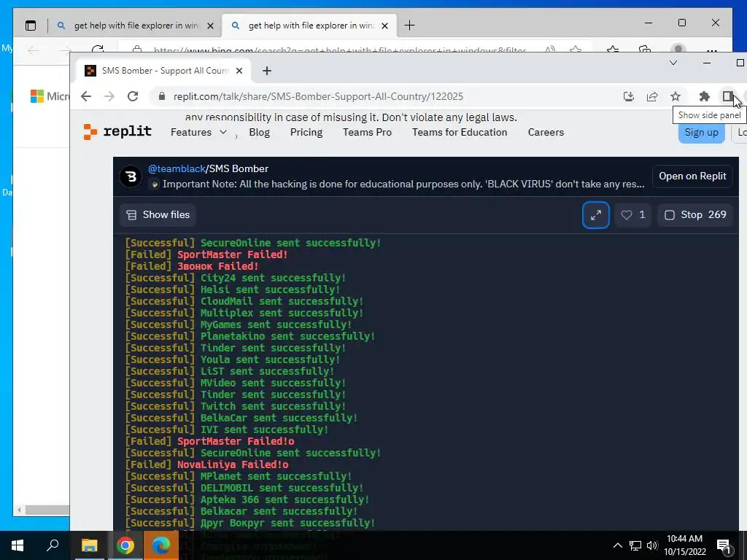
Task: Open Teams for Education
Action: pyautogui.click(x=460, y=133)
